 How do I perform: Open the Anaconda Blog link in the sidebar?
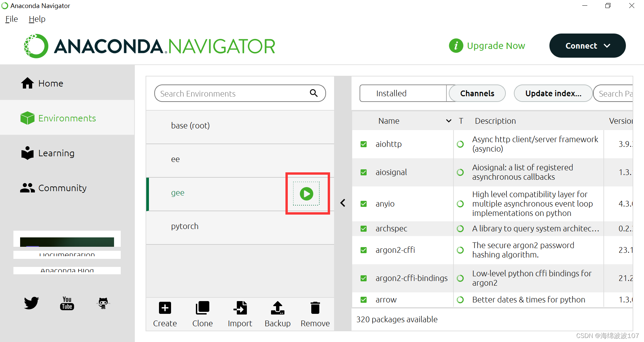pyautogui.click(x=67, y=271)
